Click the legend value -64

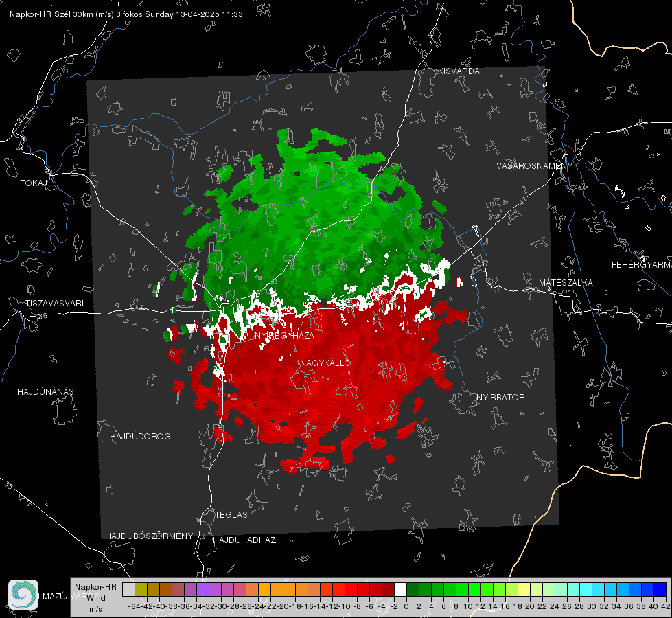[135, 606]
